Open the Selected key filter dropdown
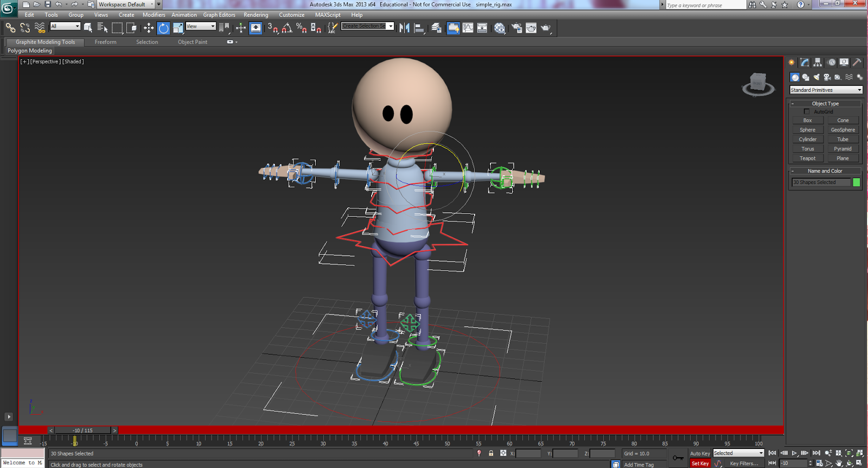 click(738, 453)
